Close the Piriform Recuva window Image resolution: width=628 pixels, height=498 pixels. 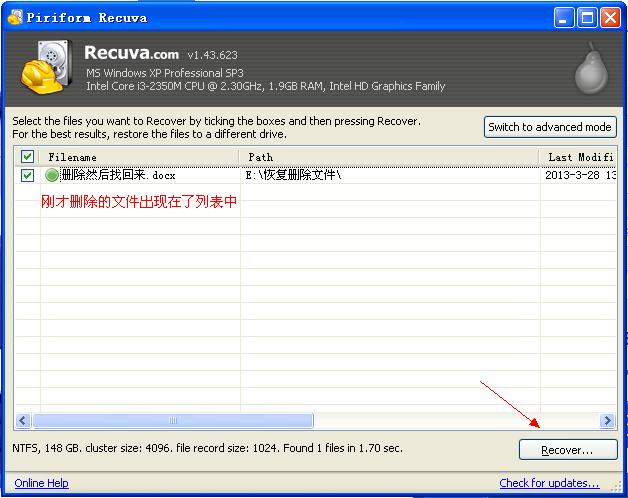610,18
